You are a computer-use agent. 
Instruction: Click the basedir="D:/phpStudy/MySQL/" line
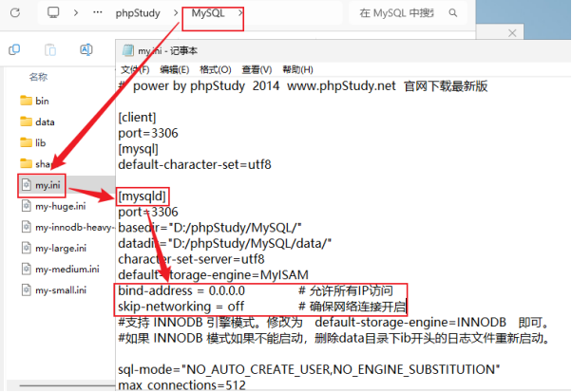[x=210, y=228]
